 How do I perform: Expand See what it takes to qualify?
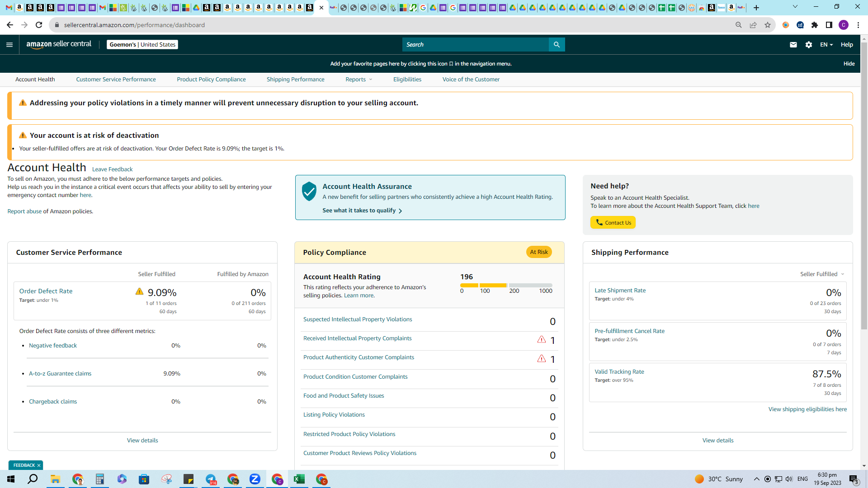click(x=362, y=211)
